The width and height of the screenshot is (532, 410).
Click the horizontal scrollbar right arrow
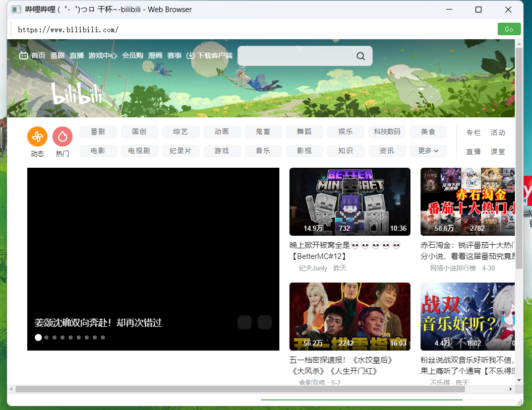pyautogui.click(x=511, y=389)
